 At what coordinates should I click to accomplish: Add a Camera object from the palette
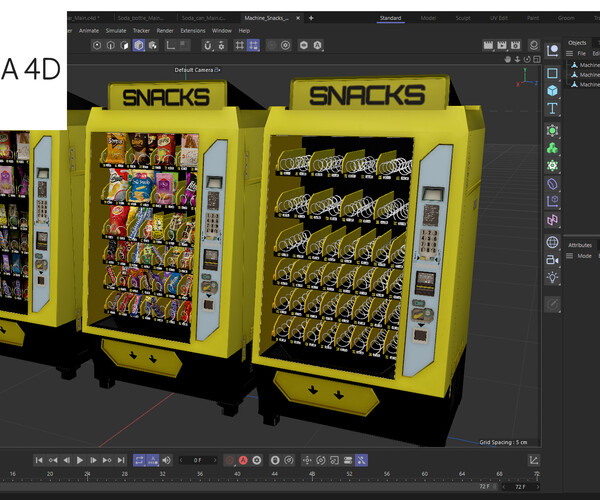(x=552, y=260)
